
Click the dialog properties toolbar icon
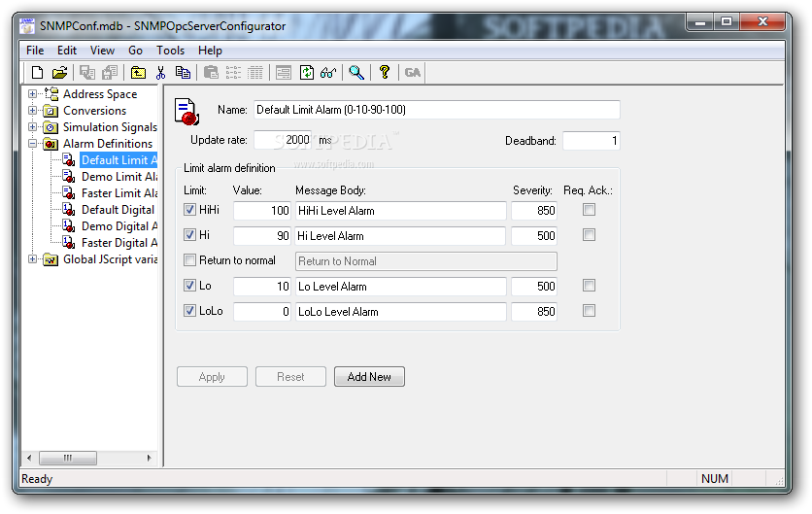(284, 73)
